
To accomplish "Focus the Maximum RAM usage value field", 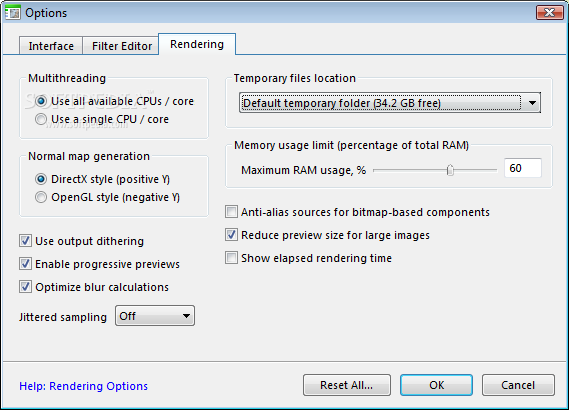I will pos(523,168).
